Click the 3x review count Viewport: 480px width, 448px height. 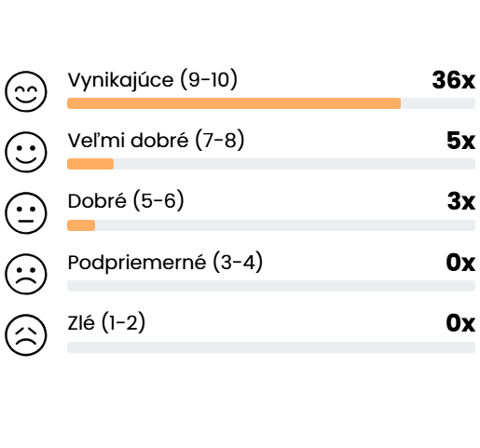coord(461,201)
